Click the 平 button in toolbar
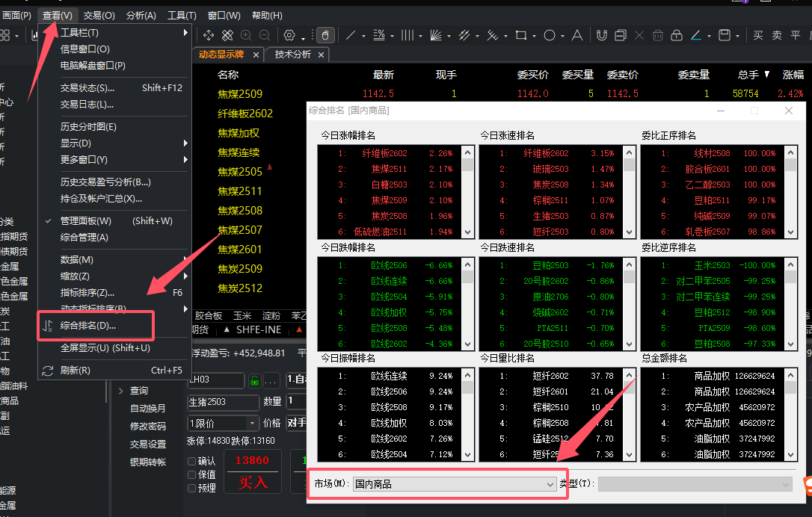 coord(796,35)
